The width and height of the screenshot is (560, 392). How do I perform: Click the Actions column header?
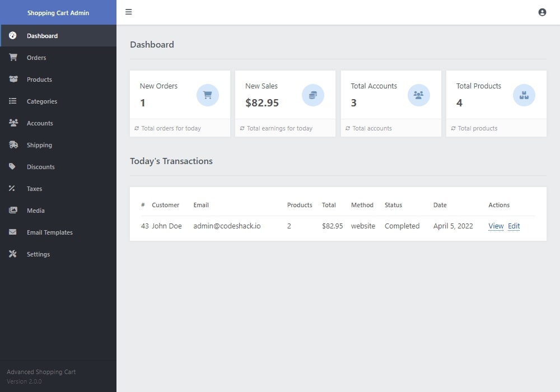tap(499, 205)
